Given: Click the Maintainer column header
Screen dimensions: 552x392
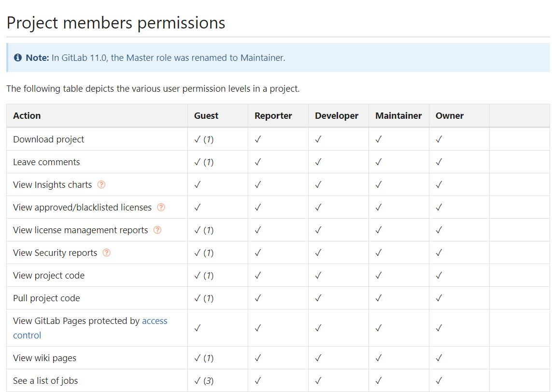Looking at the screenshot, I should [398, 115].
